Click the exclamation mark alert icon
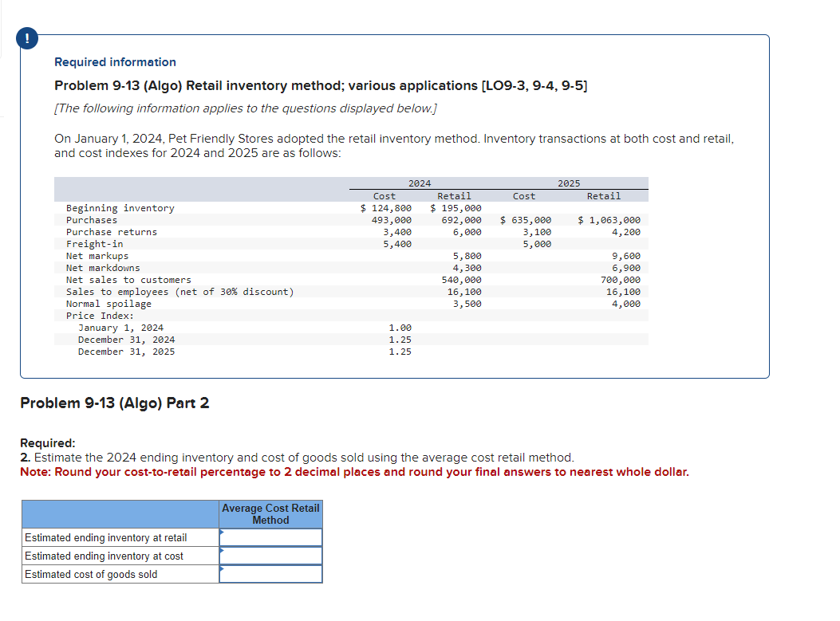The image size is (840, 621). [26, 37]
